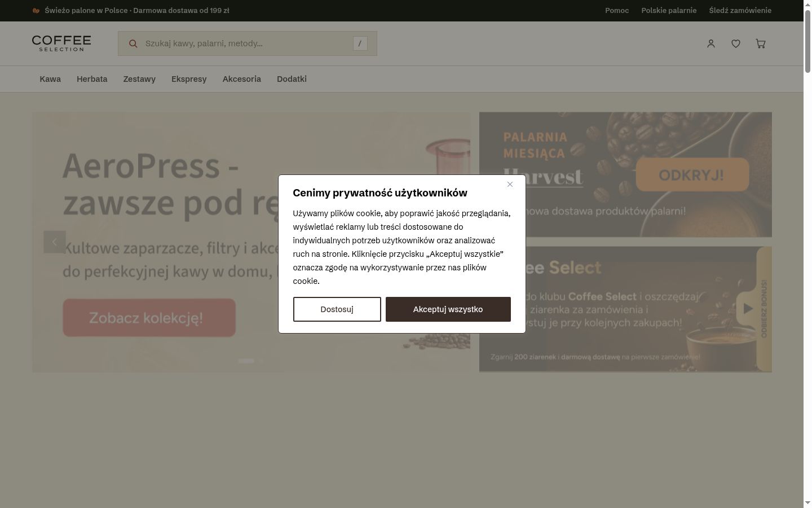Viewport: 812px width, 508px height.
Task: Click play arrow on Coffee Select banner
Action: click(x=748, y=309)
